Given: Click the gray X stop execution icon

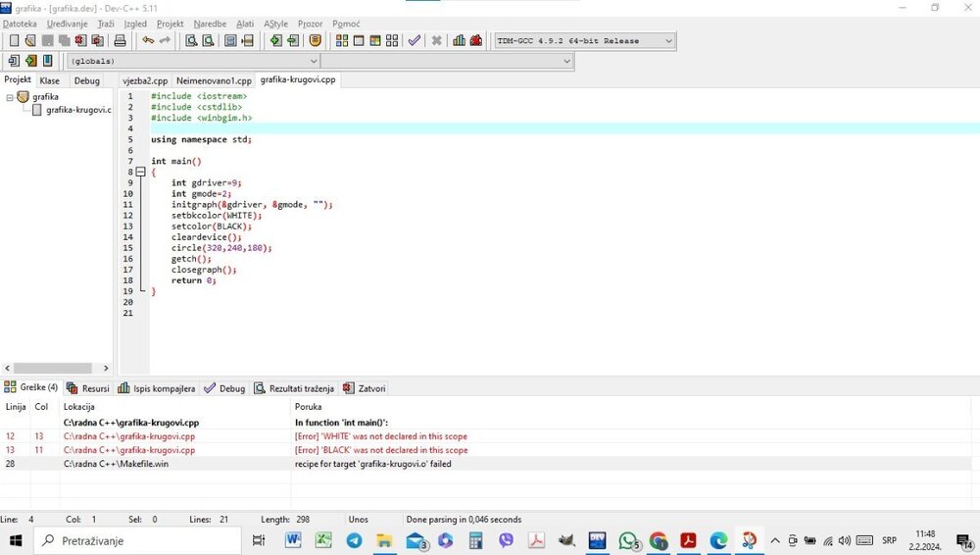Looking at the screenshot, I should (x=436, y=41).
